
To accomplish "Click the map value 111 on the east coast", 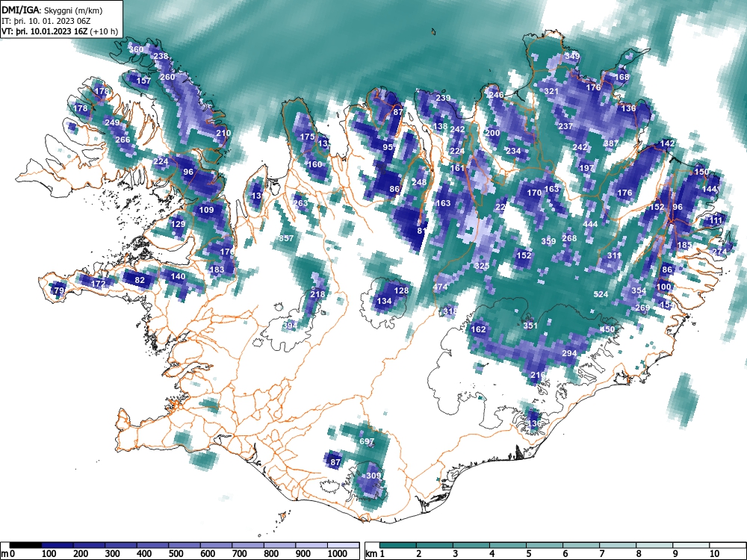I will click(716, 220).
